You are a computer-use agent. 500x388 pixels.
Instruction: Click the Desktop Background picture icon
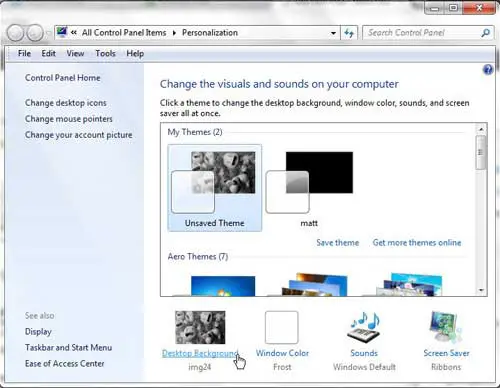(x=200, y=327)
